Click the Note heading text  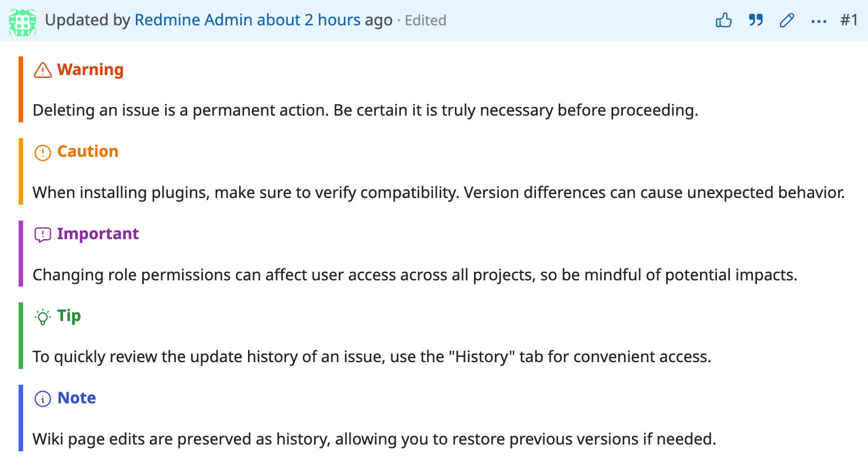tap(77, 398)
